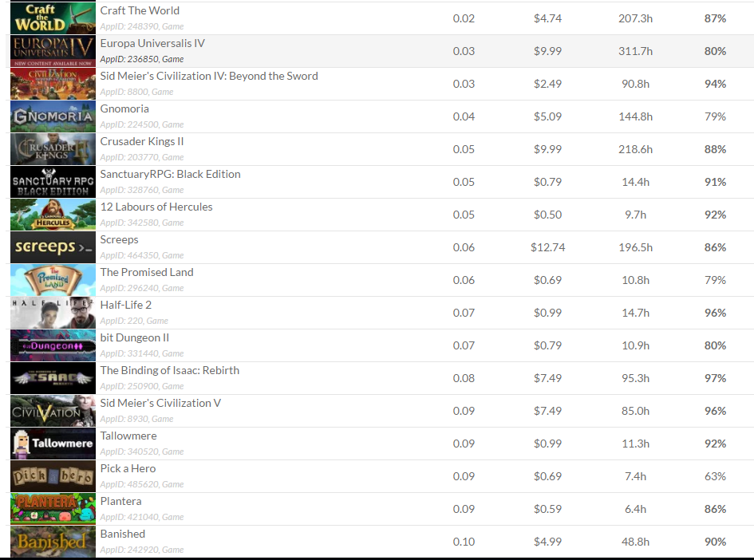The width and height of the screenshot is (754, 560).
Task: Select the Pick a Hero banner image
Action: click(53, 476)
